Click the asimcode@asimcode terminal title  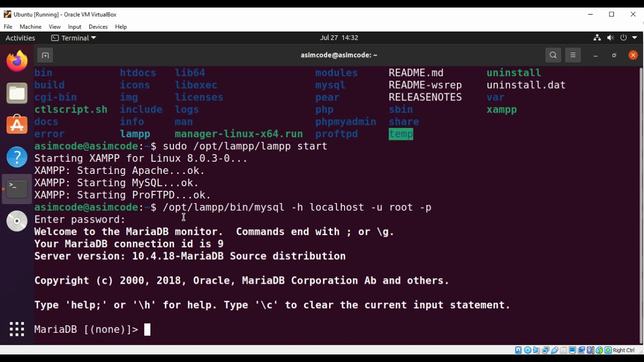[339, 55]
